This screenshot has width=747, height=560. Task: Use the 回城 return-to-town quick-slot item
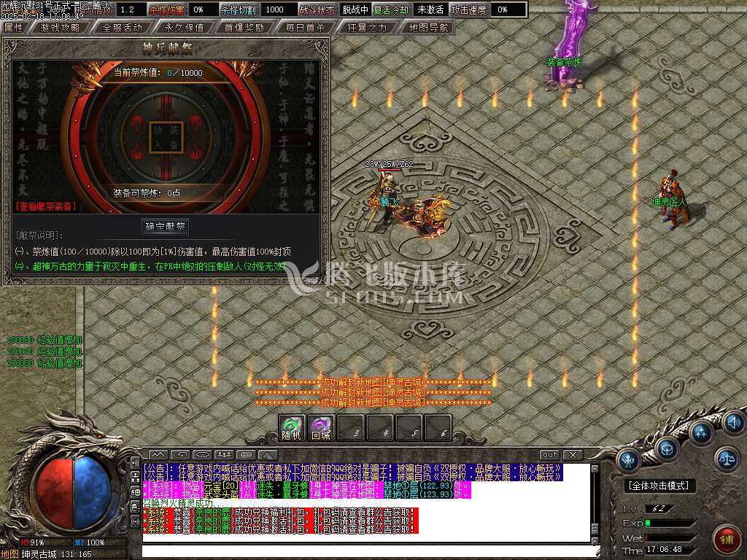[321, 427]
